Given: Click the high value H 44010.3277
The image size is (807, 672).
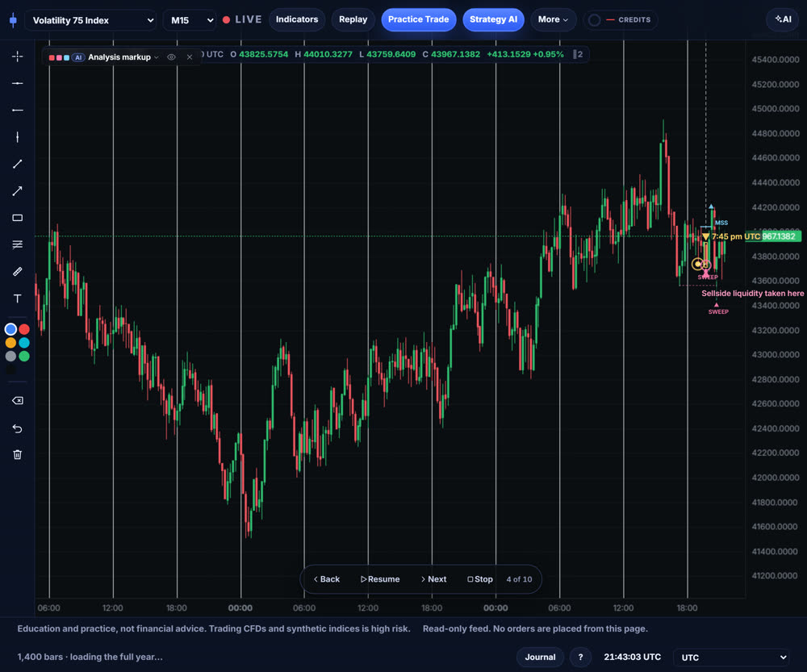Looking at the screenshot, I should pos(324,54).
